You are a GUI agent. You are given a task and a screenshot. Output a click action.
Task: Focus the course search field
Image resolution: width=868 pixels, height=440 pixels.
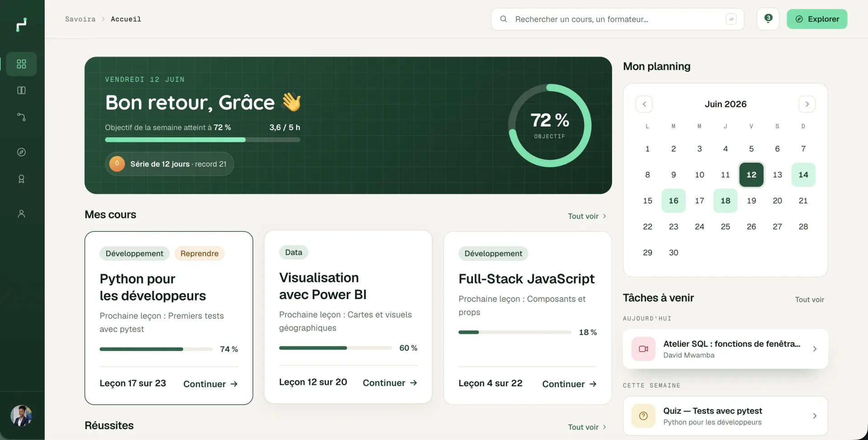tap(618, 19)
